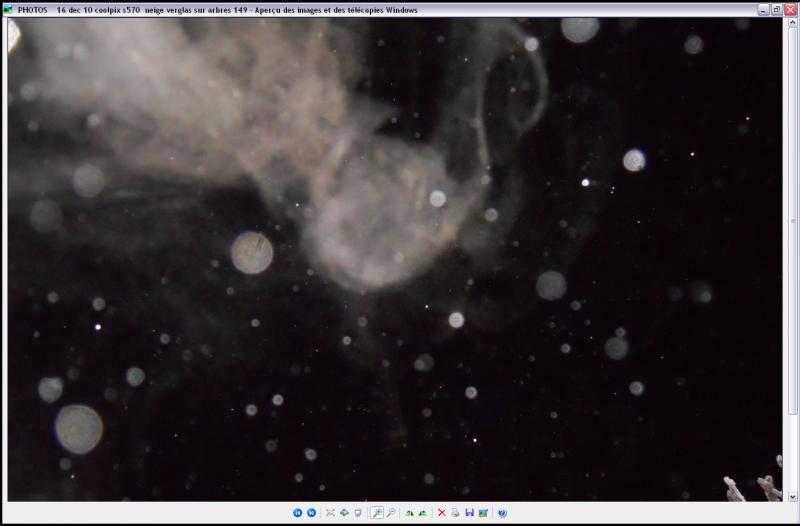Viewport: 800px width, 526px height.
Task: Print the current image
Action: (x=456, y=513)
